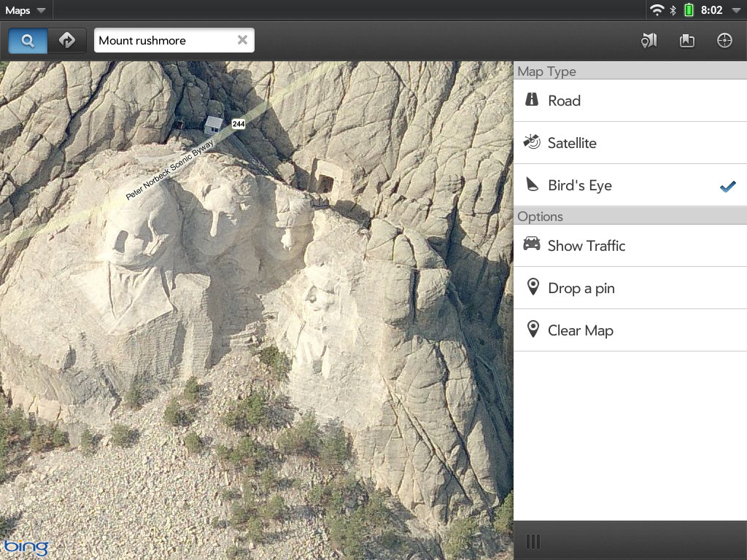Image resolution: width=747 pixels, height=560 pixels.
Task: Choose Drop a pin option
Action: (630, 288)
